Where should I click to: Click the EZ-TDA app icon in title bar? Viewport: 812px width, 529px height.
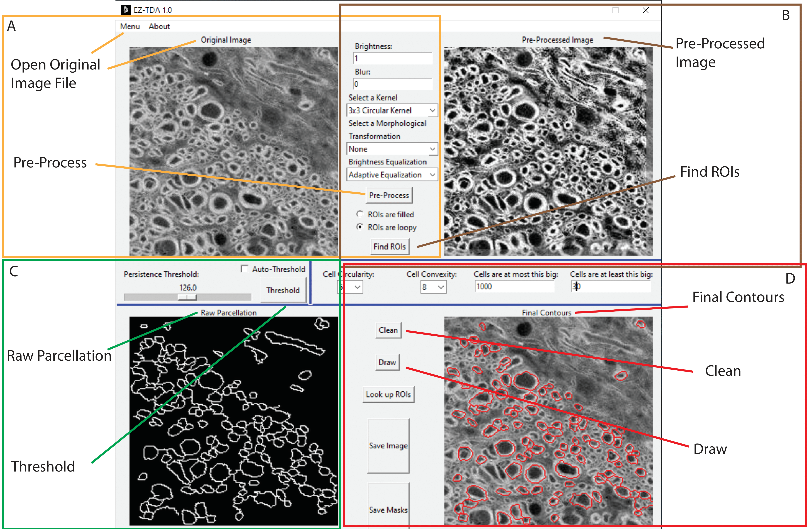click(x=126, y=10)
